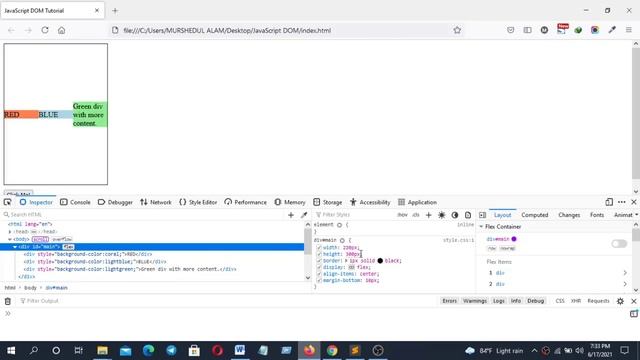This screenshot has height=360, width=640.
Task: Uncheck the border property
Action: (319, 260)
